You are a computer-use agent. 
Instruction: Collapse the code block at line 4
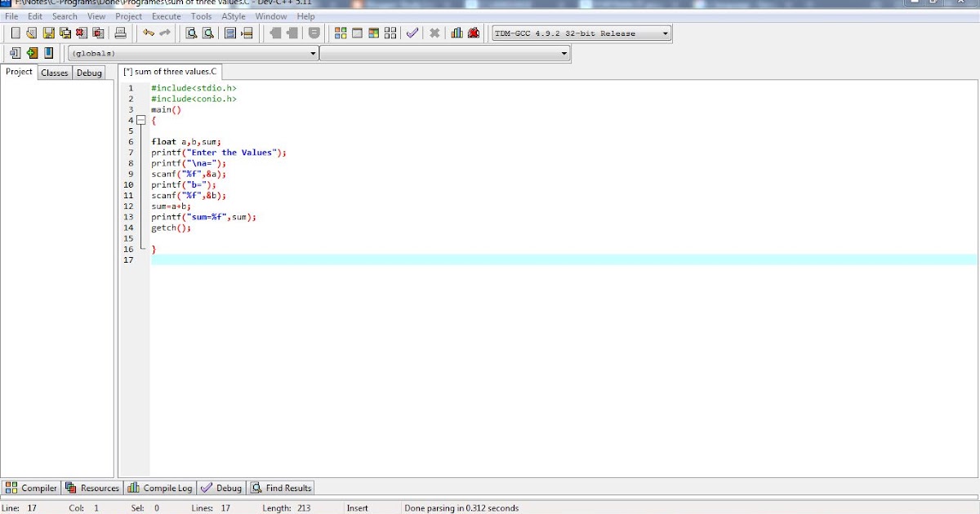[141, 120]
